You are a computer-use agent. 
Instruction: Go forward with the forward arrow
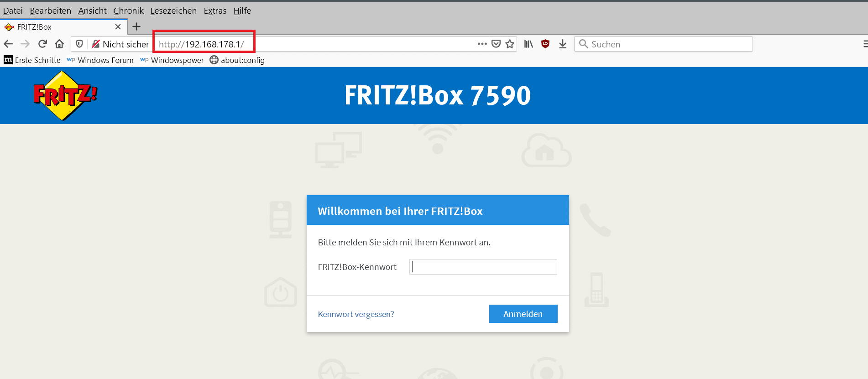click(x=25, y=44)
